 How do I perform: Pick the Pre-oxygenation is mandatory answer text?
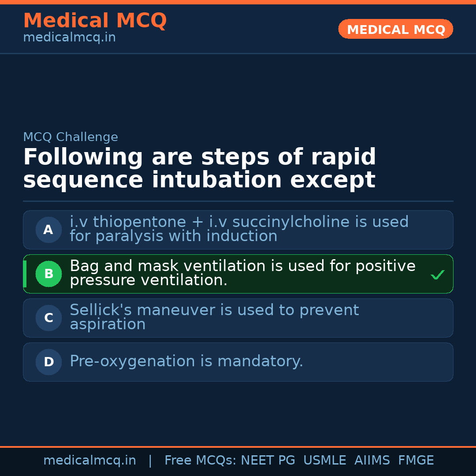click(x=186, y=361)
